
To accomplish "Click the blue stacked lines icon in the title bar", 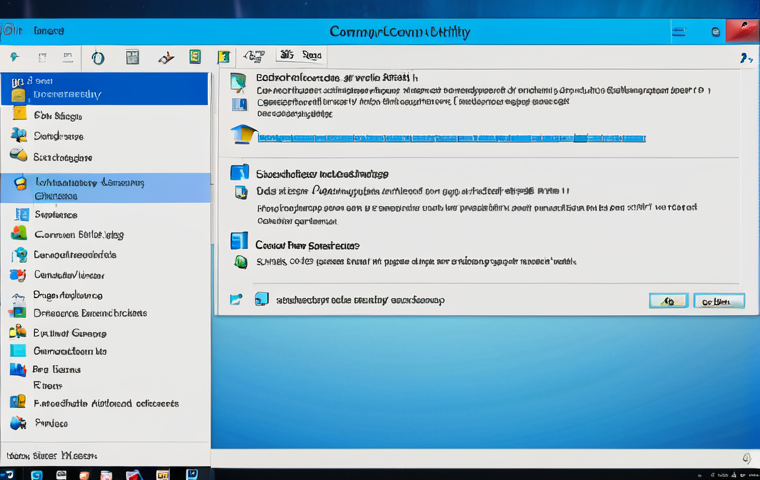I will tap(679, 32).
